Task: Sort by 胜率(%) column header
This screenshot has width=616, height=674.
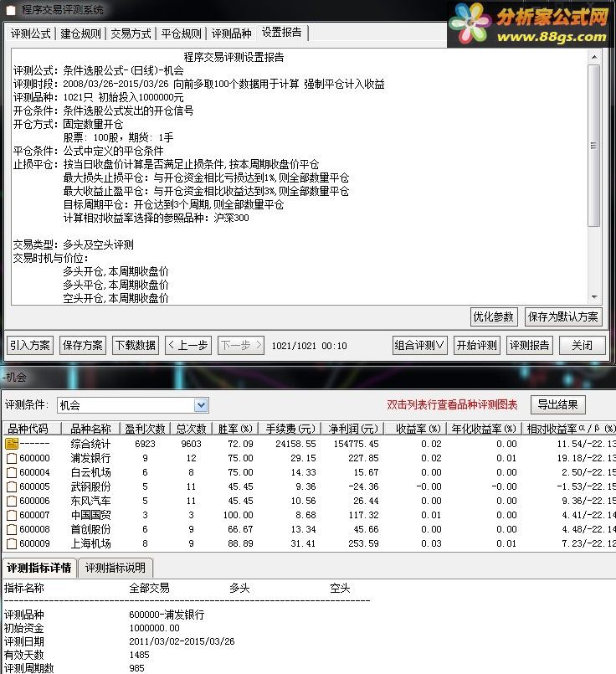Action: [235, 429]
